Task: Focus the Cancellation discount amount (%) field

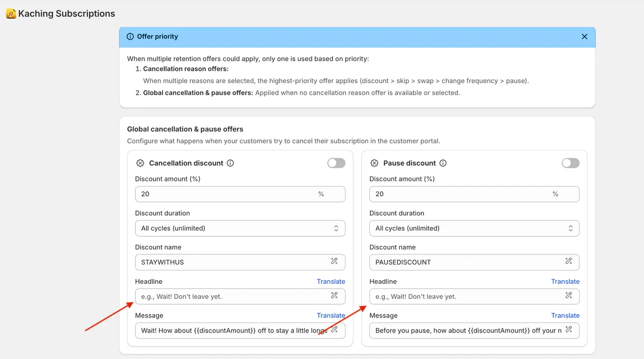Action: coord(240,194)
